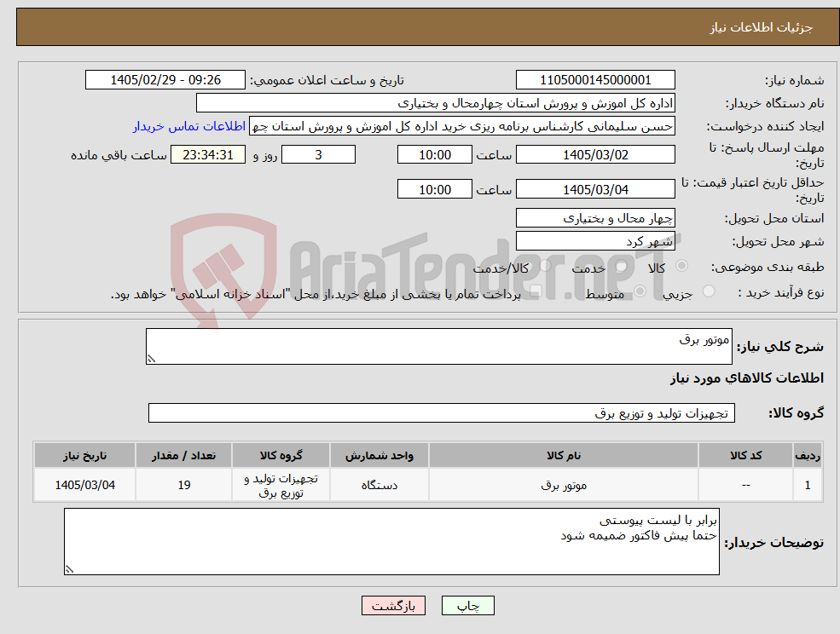This screenshot has height=634, width=840.
Task: Click the remaining days field showing 3
Action: 318,155
